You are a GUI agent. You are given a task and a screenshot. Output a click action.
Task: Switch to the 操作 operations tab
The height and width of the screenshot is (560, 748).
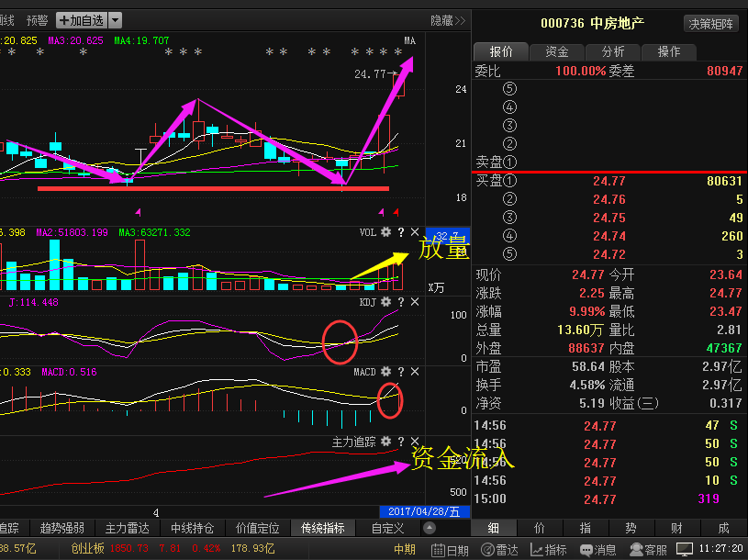pos(669,51)
